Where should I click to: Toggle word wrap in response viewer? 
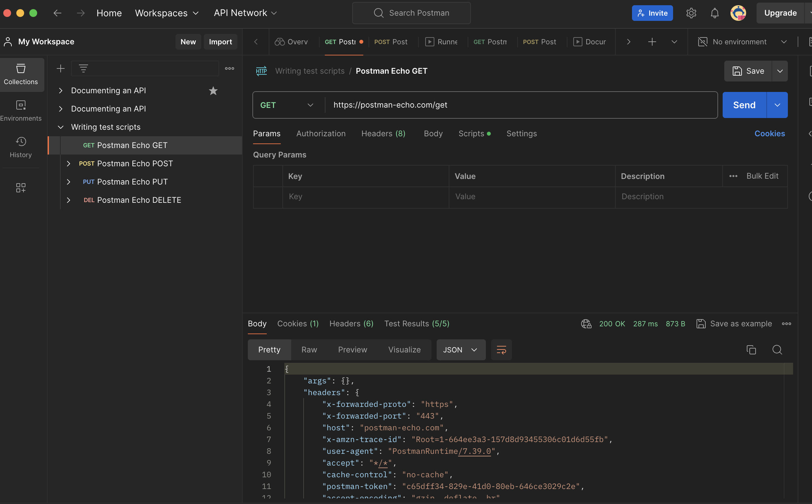point(501,350)
